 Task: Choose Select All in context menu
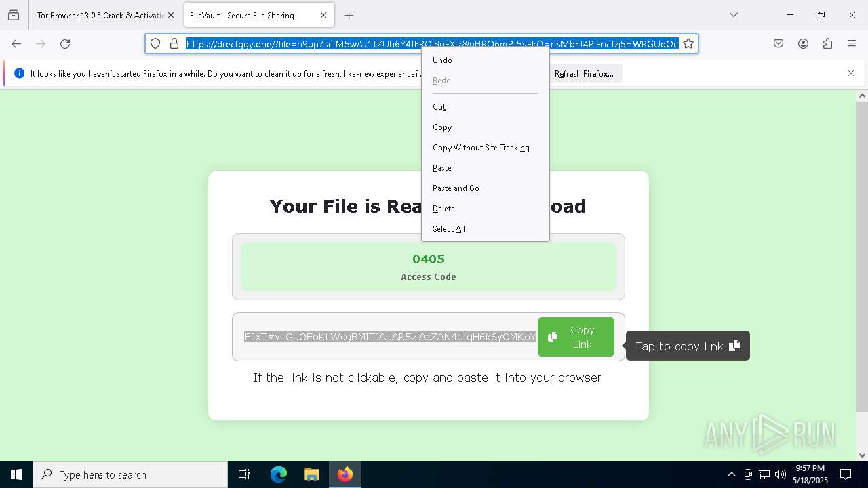coord(486,229)
